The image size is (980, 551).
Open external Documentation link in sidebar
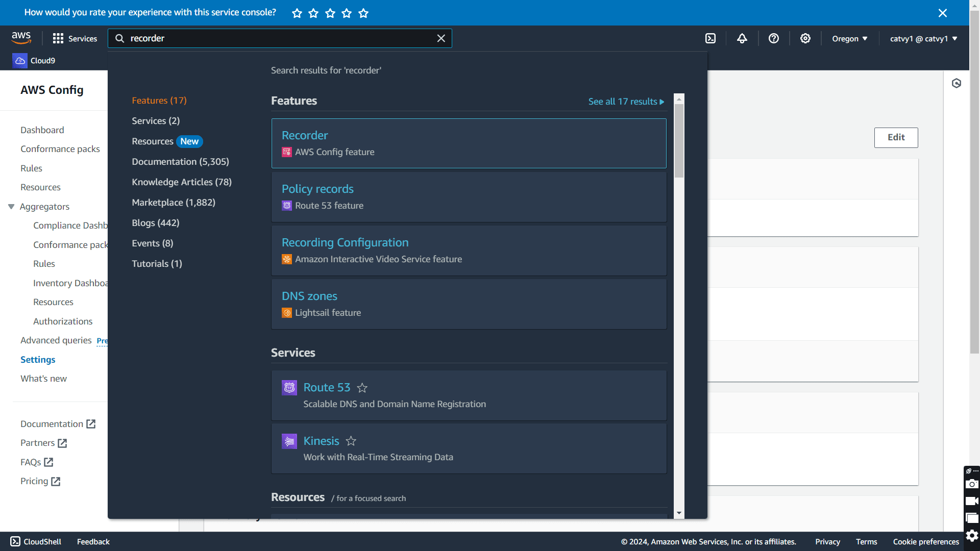(x=58, y=424)
